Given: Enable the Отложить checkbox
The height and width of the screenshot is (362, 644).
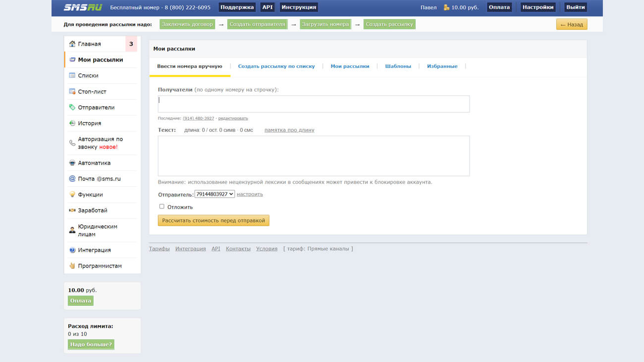Looking at the screenshot, I should tap(161, 207).
